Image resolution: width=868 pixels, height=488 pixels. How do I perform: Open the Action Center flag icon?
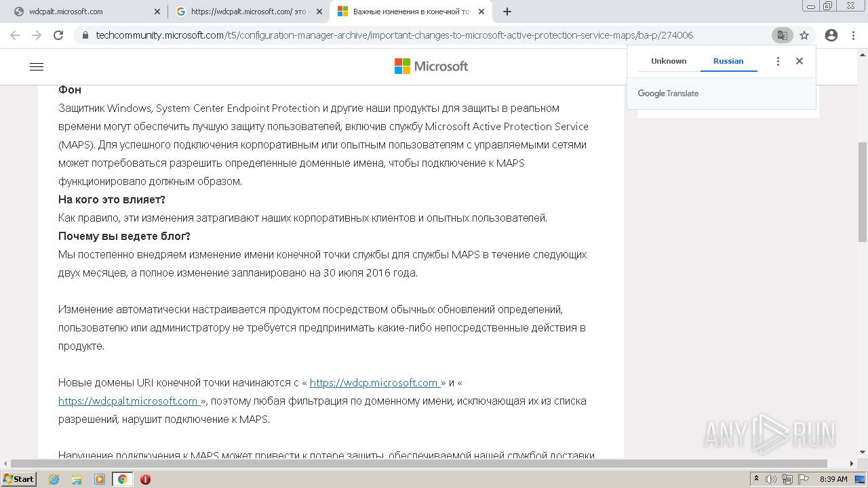tap(804, 479)
